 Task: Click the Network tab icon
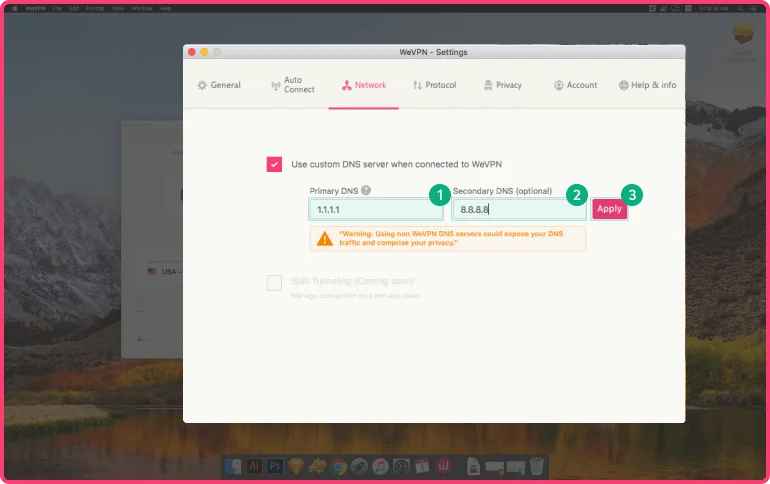pos(346,85)
